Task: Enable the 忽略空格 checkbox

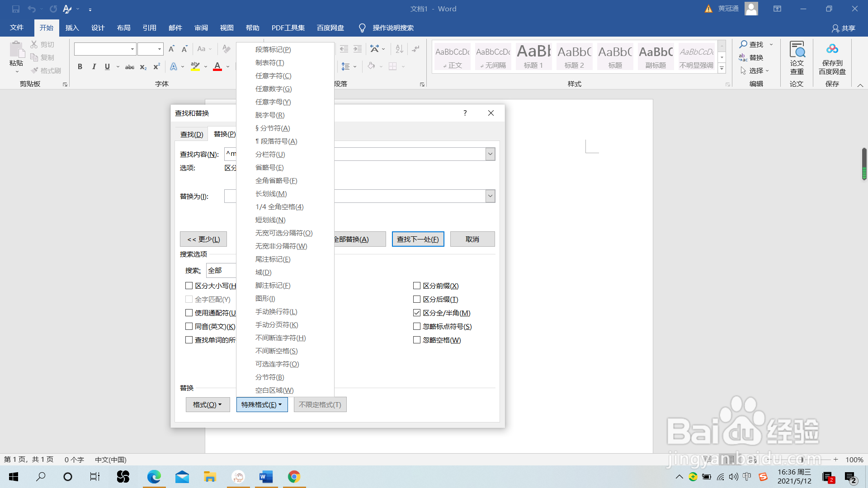Action: tap(417, 340)
